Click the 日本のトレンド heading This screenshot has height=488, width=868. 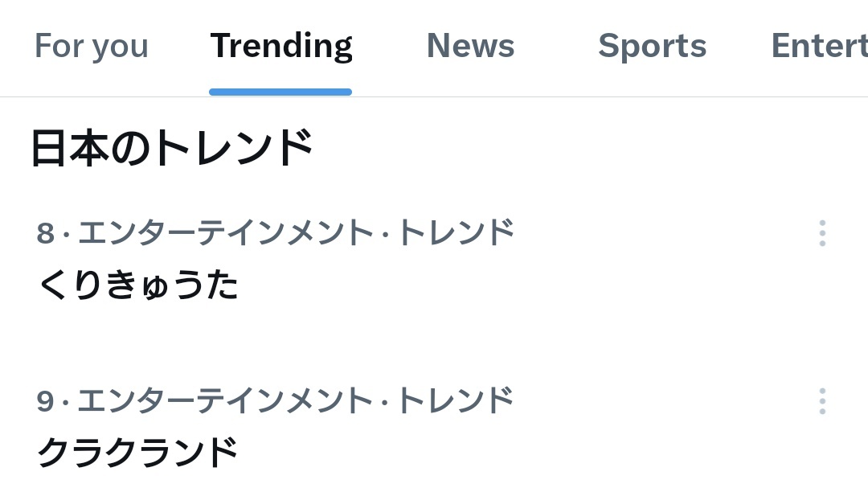(x=171, y=146)
